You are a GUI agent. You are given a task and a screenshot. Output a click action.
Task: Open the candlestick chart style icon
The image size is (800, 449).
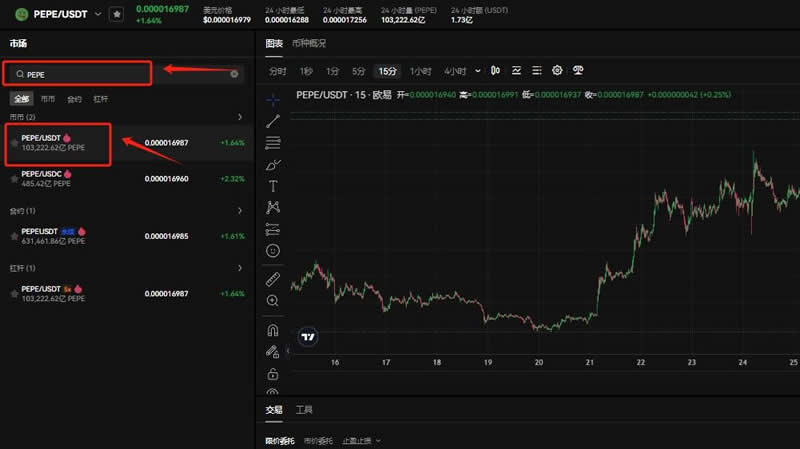(x=494, y=71)
